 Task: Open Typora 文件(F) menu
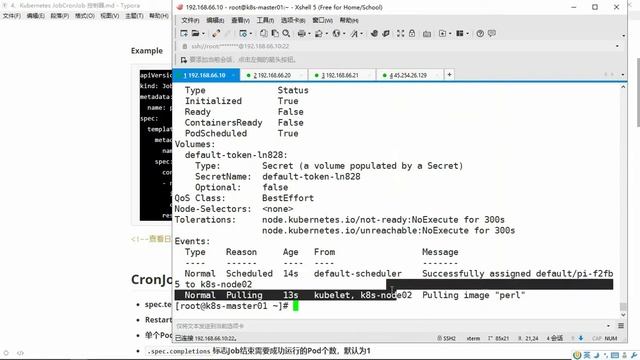(x=12, y=16)
